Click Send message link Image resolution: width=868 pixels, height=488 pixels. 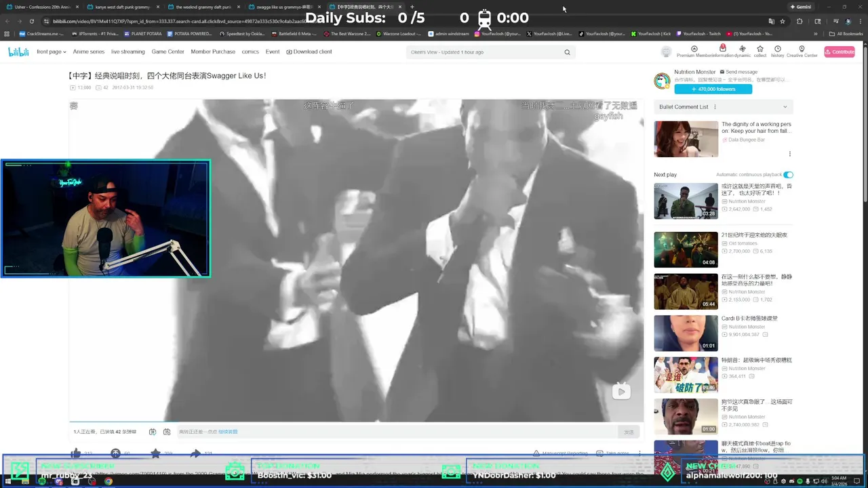pos(739,72)
